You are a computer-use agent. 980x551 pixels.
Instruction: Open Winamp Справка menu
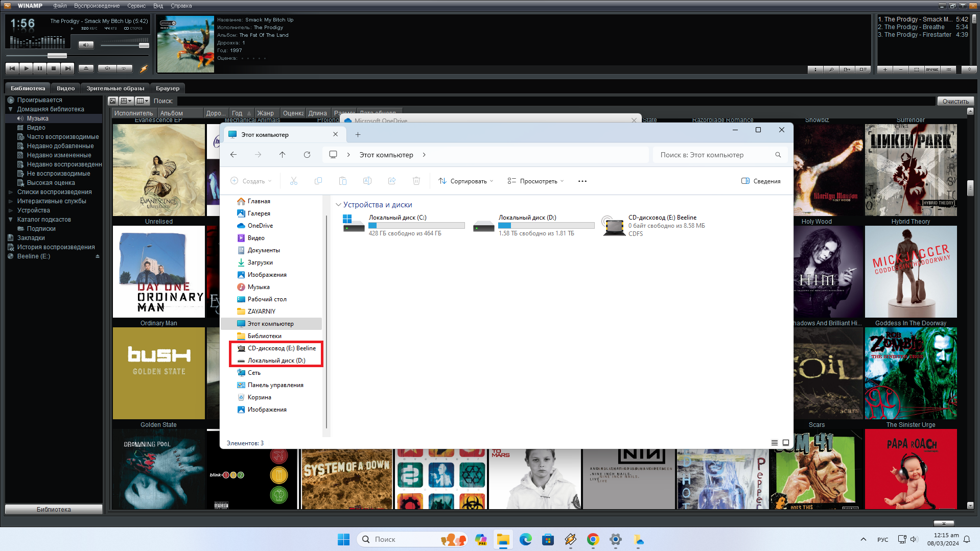[x=181, y=6]
